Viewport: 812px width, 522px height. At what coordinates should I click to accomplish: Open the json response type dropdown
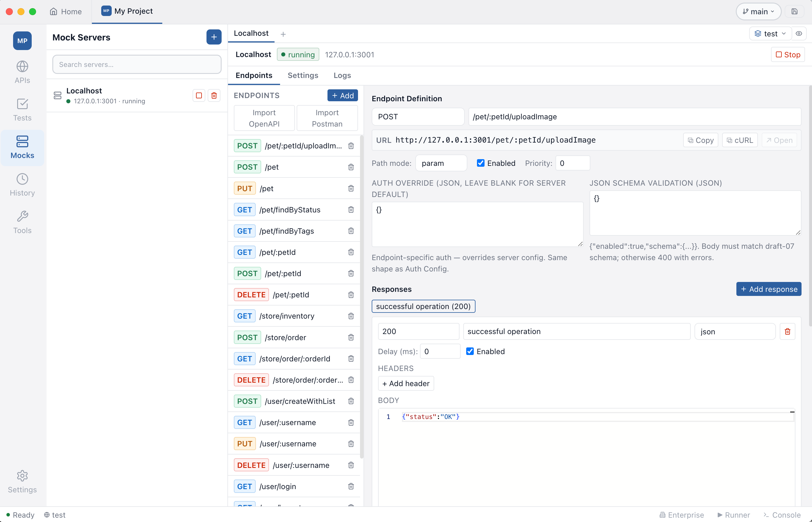[735, 331]
